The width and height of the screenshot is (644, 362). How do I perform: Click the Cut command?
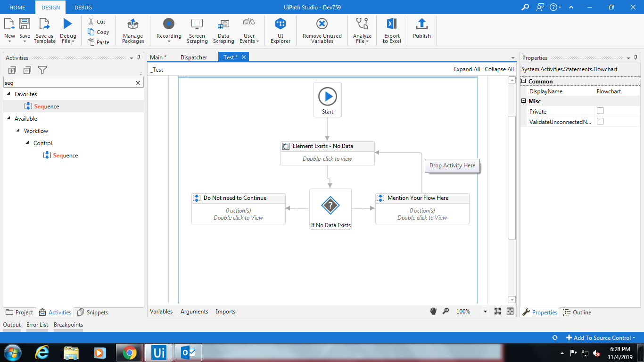point(97,22)
